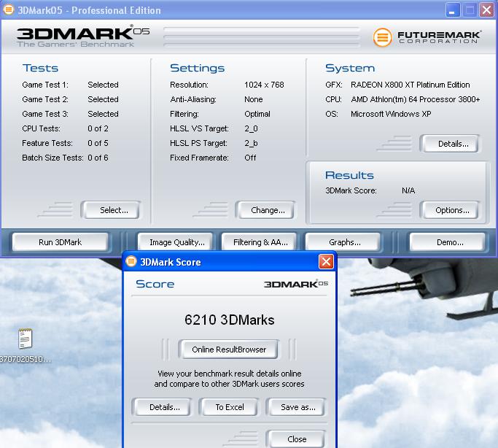
Task: Start the benchmark with Run 3DMark
Action: tap(60, 242)
